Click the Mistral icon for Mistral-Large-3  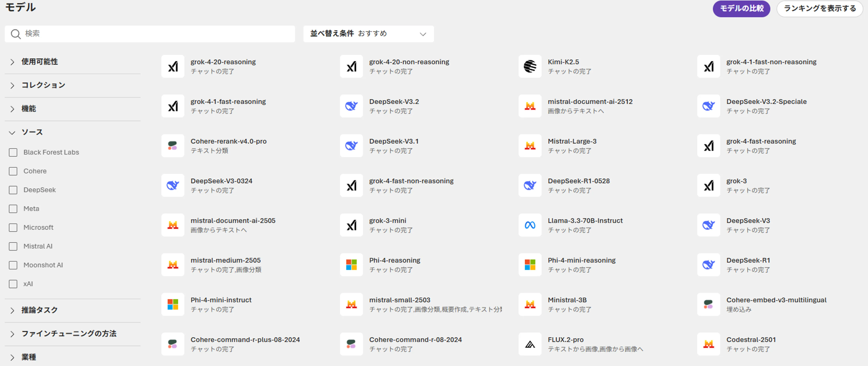tap(530, 146)
